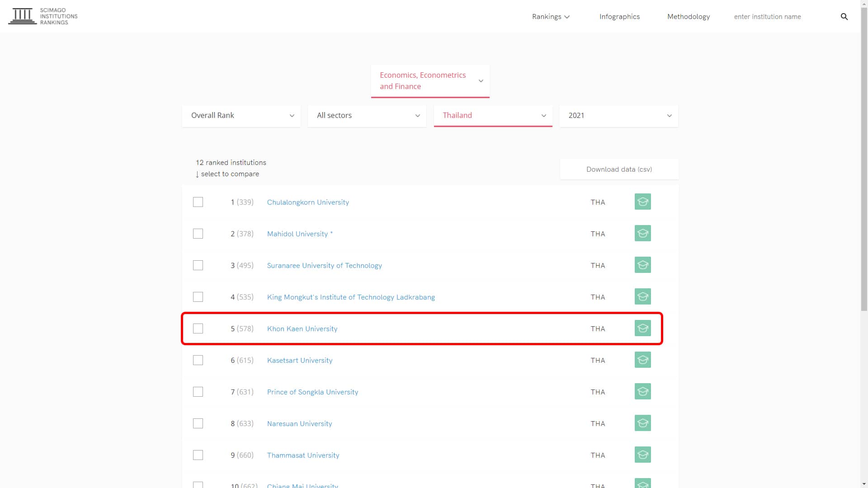This screenshot has height=488, width=868.
Task: Click Chulalongkorn University's green graduation cap icon
Action: point(643,202)
